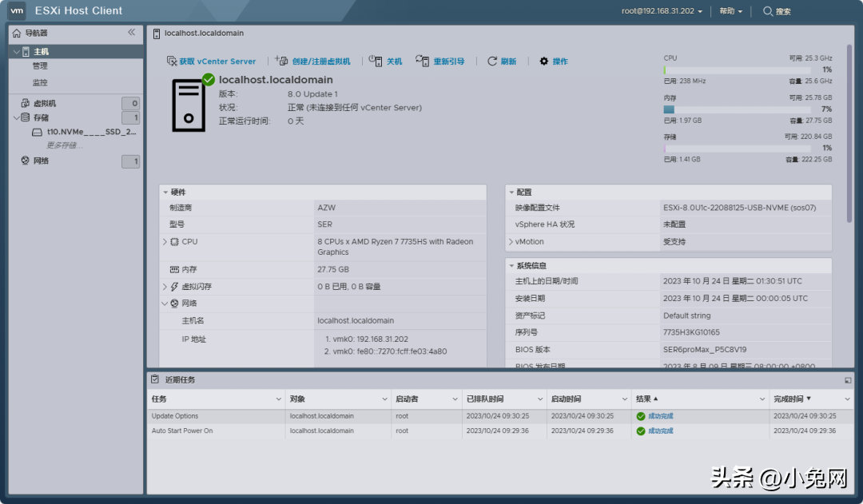
Task: Click the 内存 memory usage bar
Action: point(737,109)
